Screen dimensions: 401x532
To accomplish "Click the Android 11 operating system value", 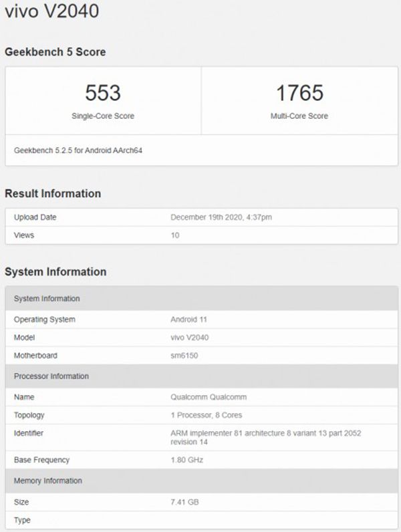I will point(190,319).
